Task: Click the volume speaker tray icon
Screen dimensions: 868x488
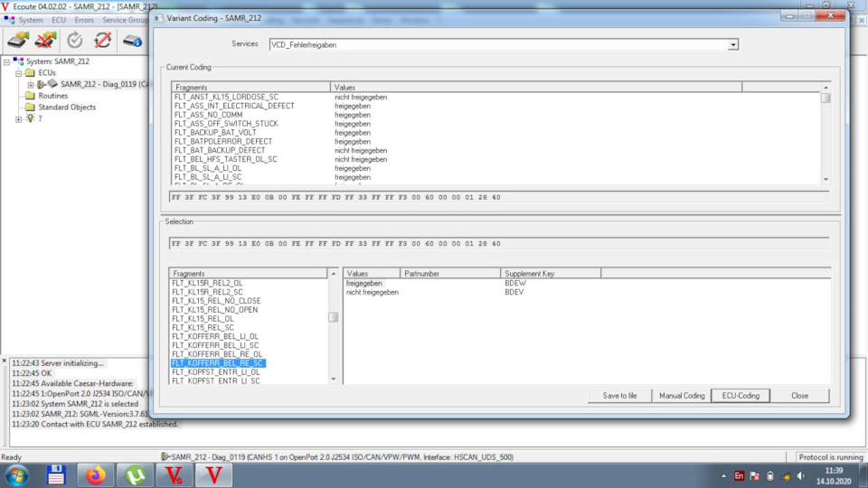Action: coord(800,476)
